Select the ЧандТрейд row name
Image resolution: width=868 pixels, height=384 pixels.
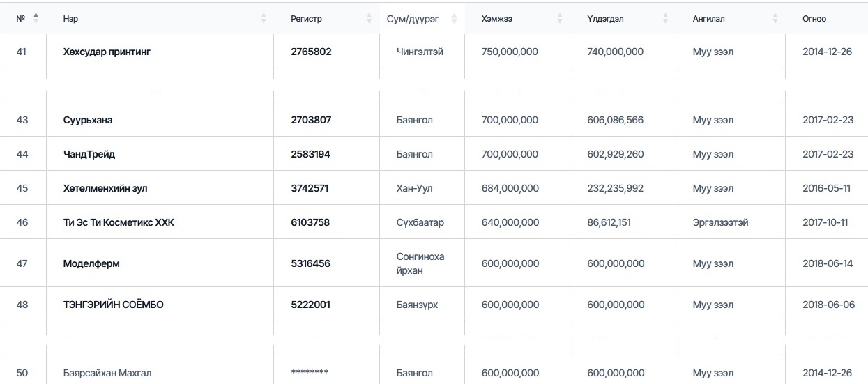point(89,154)
